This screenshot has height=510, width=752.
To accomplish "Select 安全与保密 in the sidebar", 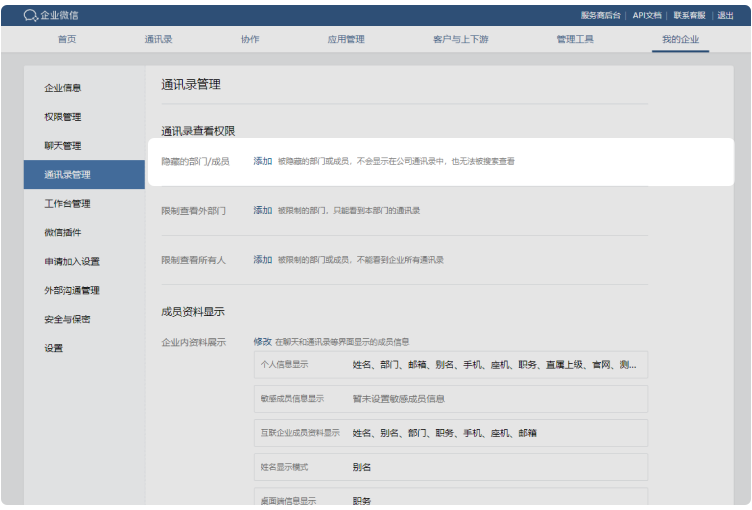I will 67,320.
